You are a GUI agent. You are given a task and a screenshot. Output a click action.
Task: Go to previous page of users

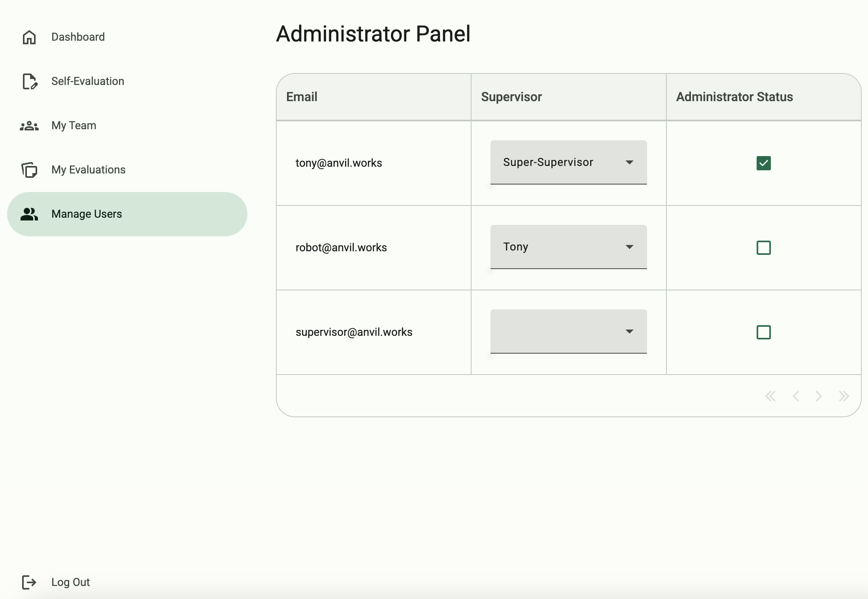click(x=796, y=396)
